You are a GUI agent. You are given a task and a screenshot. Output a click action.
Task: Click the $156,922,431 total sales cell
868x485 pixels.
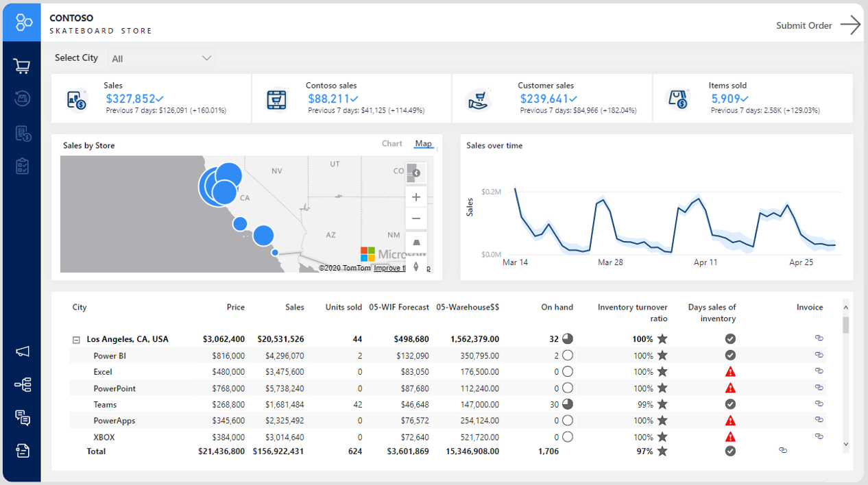pos(278,451)
